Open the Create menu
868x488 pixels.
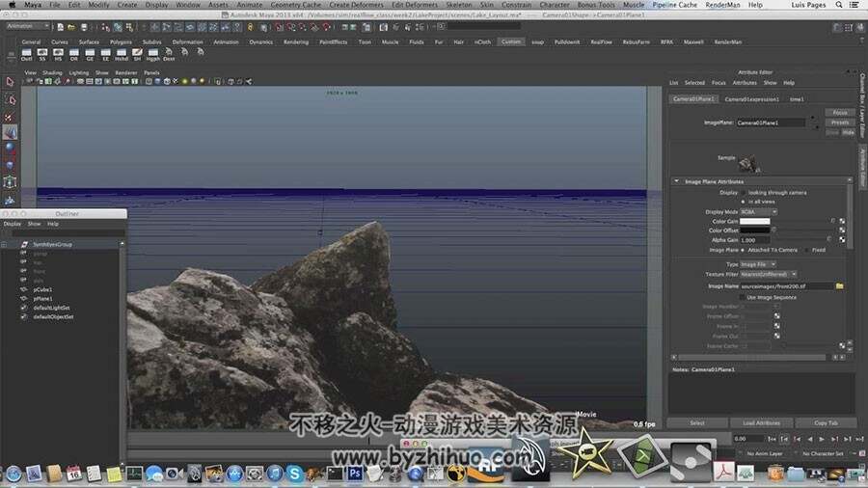(126, 5)
